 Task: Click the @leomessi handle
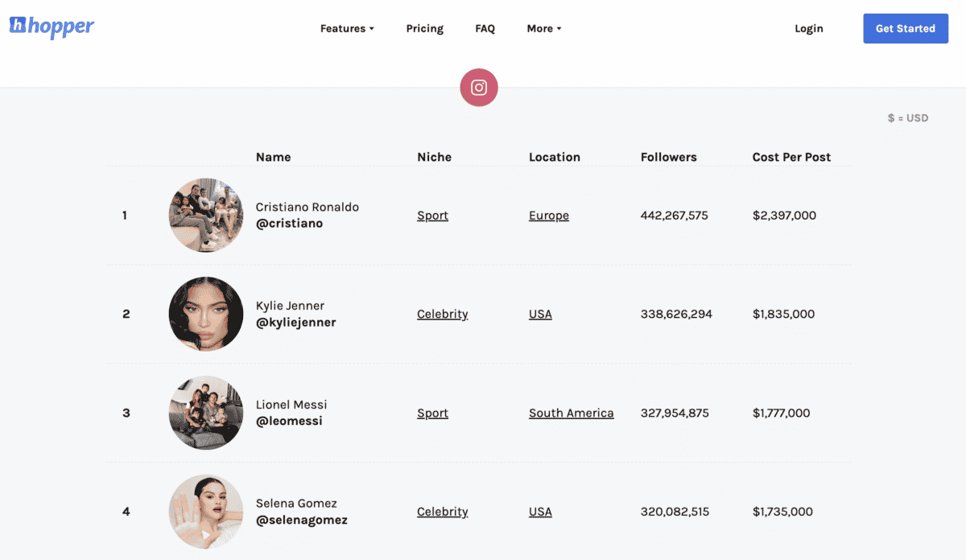289,421
